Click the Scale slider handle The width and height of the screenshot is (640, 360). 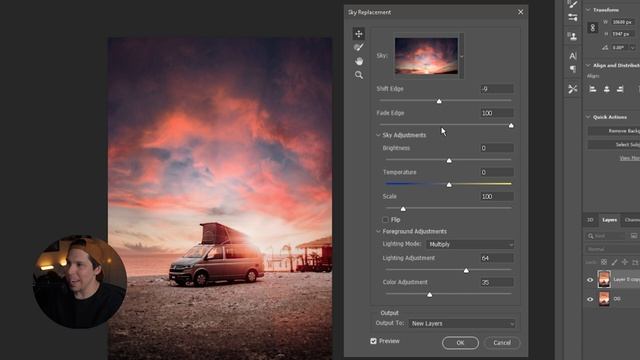click(403, 209)
